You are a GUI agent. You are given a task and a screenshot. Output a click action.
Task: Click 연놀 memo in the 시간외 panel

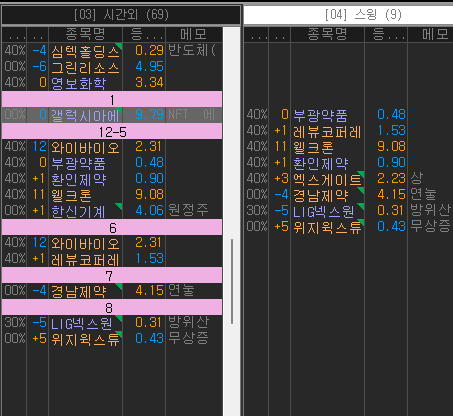tap(181, 290)
